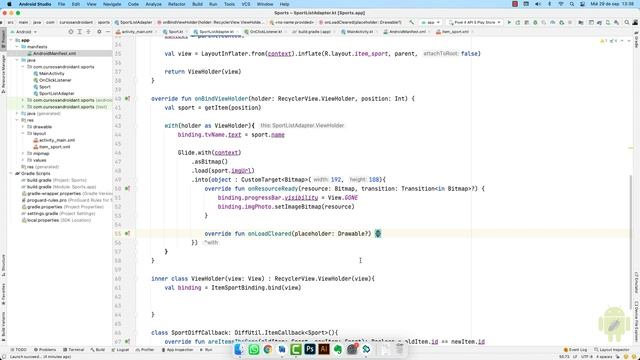Switch to the item_sport.xml editor tab

455,31
